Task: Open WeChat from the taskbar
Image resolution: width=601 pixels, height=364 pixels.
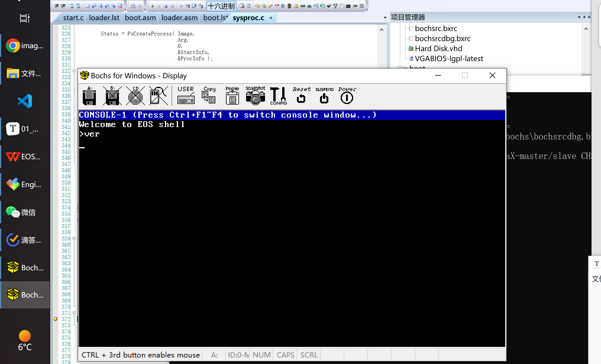Action: pos(25,212)
